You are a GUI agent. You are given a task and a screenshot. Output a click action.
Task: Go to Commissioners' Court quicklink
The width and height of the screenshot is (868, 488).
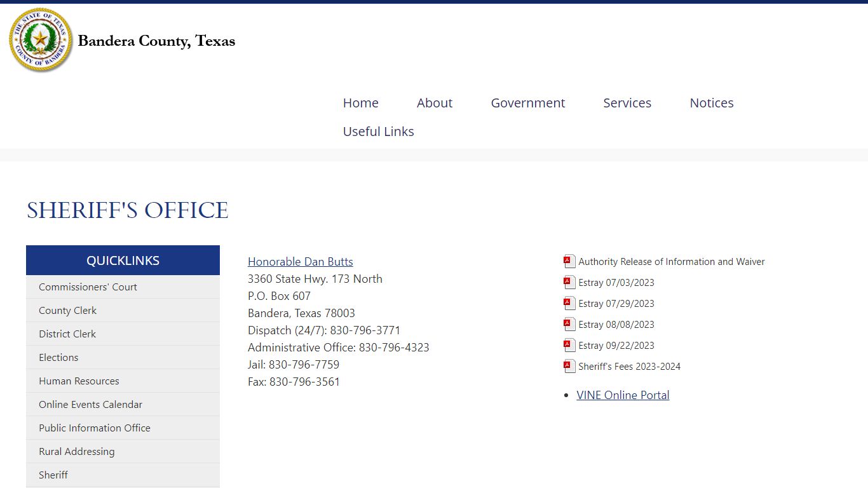tap(123, 287)
